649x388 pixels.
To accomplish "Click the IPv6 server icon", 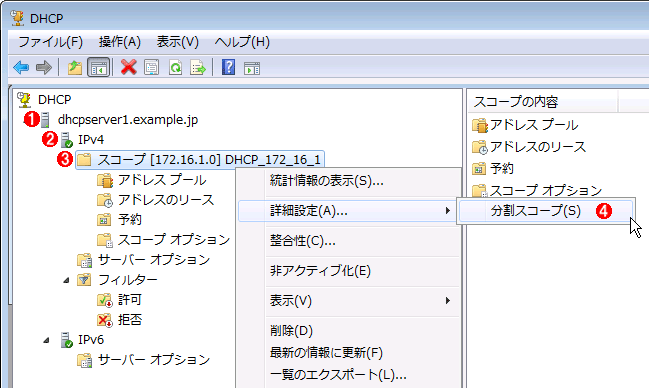I will click(66, 340).
